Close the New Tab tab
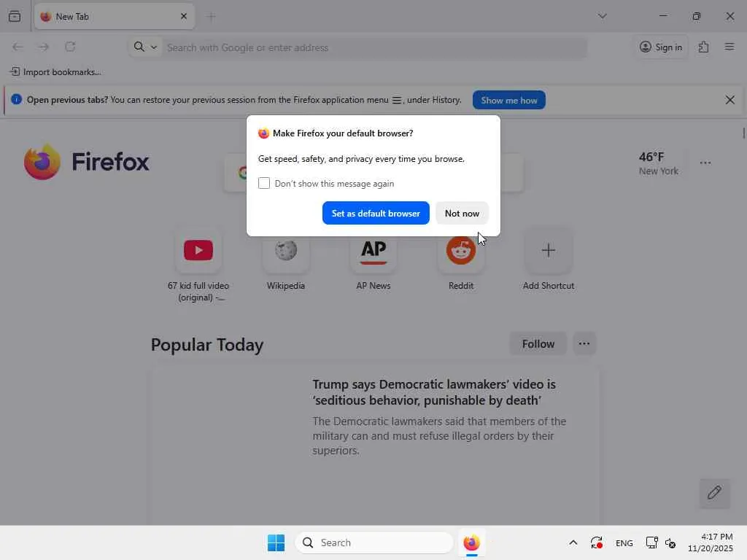 (184, 16)
